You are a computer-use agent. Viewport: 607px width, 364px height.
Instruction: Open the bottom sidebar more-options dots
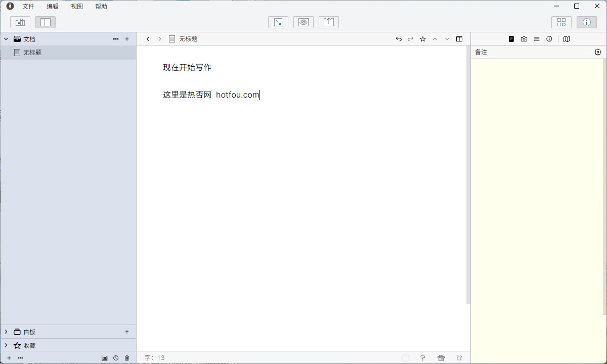20,358
